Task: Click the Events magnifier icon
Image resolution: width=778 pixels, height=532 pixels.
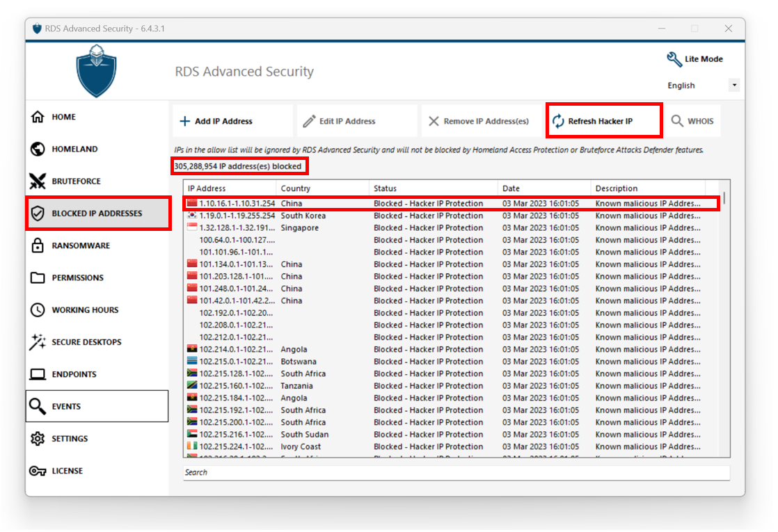Action: click(38, 407)
